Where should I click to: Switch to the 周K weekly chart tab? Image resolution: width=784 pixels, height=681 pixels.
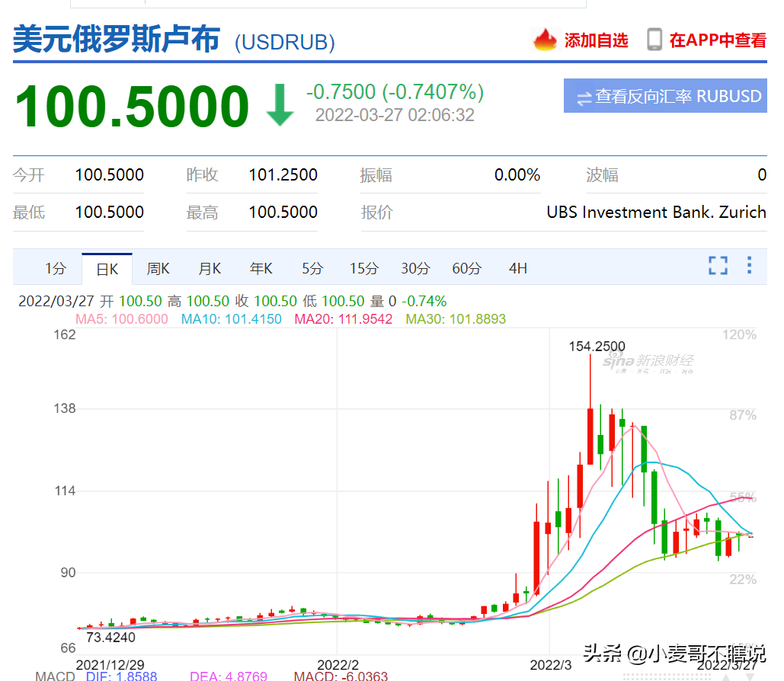(158, 269)
